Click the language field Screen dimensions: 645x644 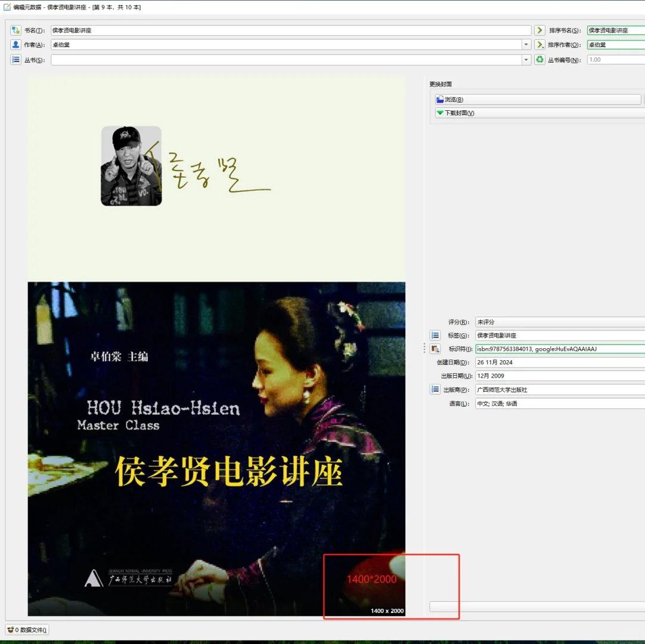560,403
